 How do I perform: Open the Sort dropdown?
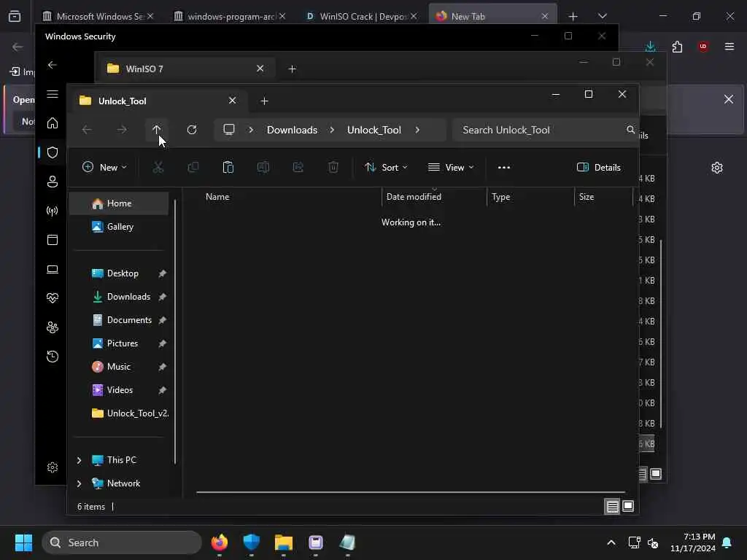[387, 167]
